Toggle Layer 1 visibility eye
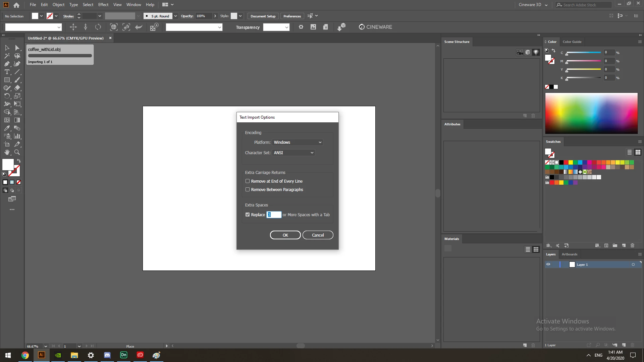The image size is (644, 362). 548,264
